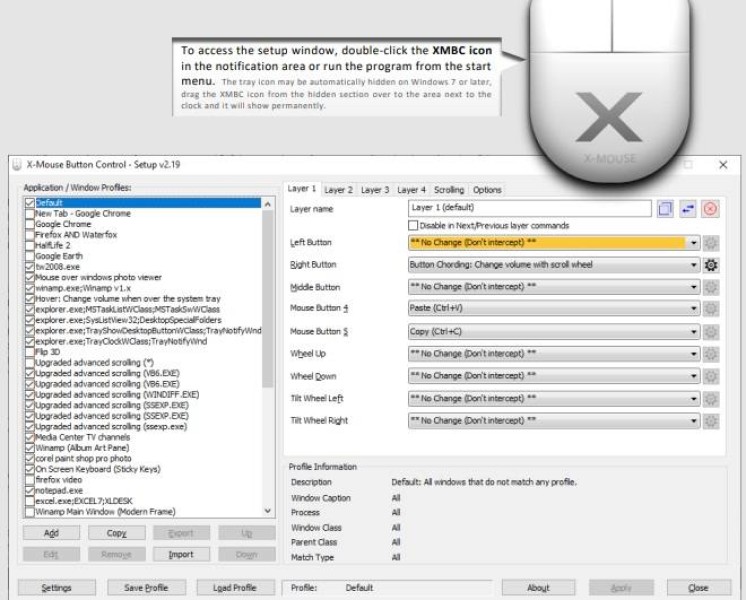This screenshot has width=746, height=600.
Task: Click the gear icon beside Wheel Down
Action: click(711, 376)
